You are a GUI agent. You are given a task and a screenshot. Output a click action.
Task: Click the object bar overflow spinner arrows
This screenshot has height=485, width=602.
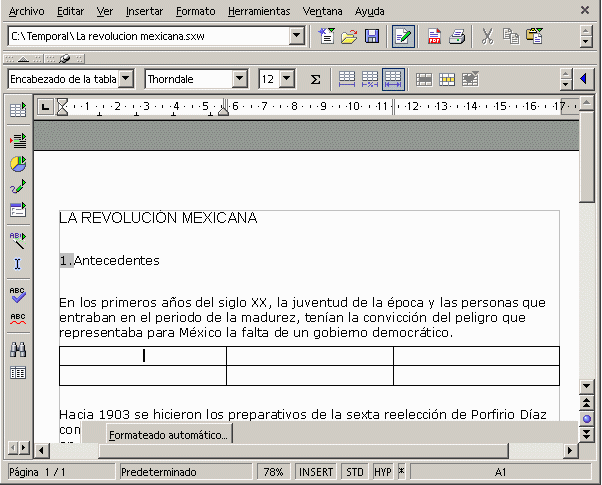tap(566, 79)
